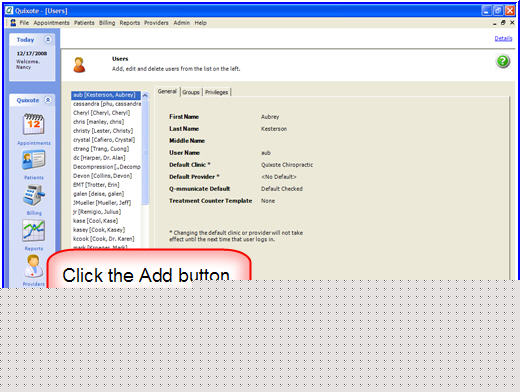Click the Default Provider value No Default

279,177
